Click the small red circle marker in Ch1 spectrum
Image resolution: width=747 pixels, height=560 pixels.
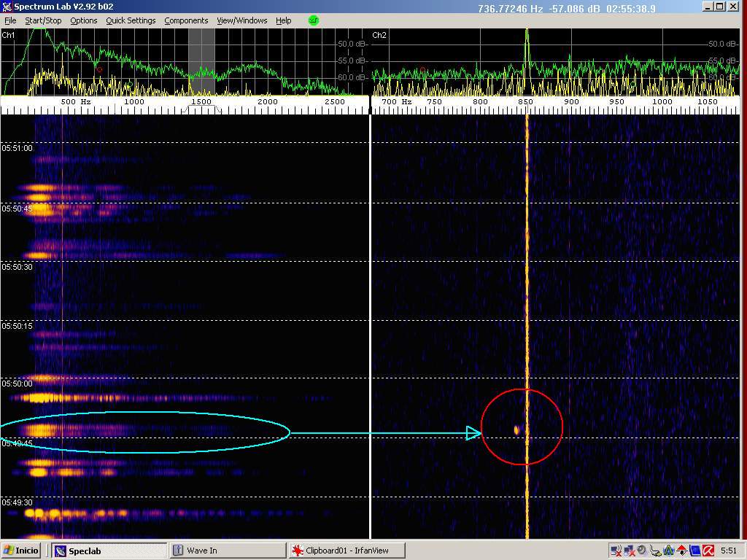point(99,70)
